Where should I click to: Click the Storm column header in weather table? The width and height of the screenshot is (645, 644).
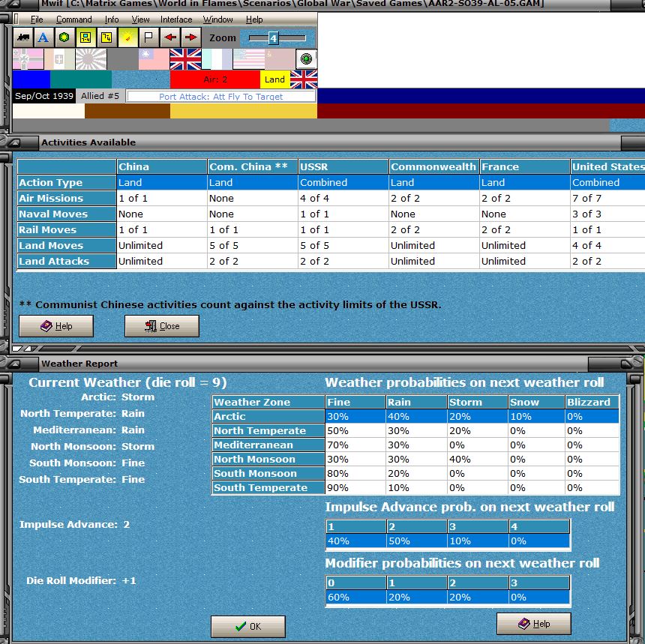pos(477,402)
